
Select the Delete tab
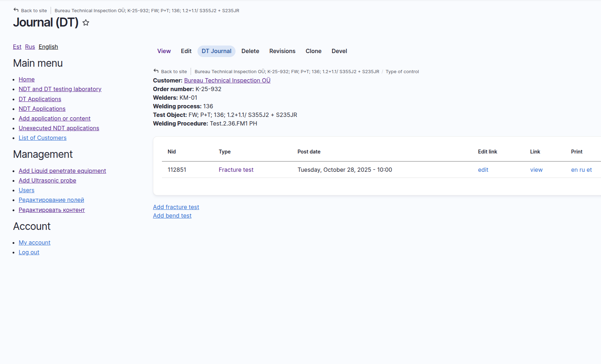click(250, 51)
